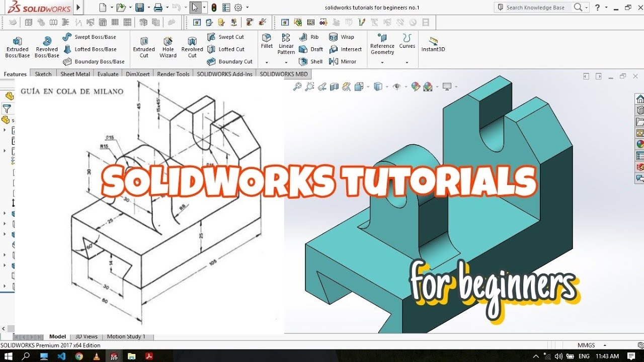Open the 3D Views tab
The height and width of the screenshot is (362, 644).
tap(86, 336)
